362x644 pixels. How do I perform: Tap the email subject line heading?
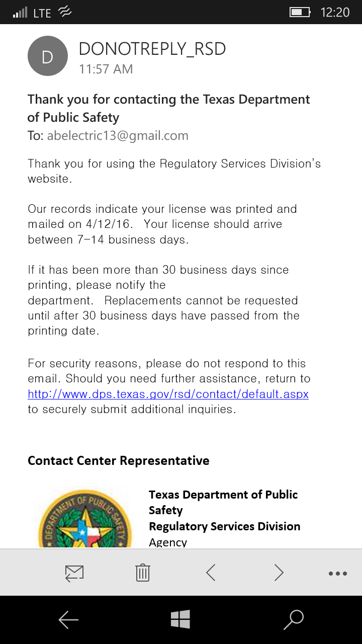pos(168,108)
